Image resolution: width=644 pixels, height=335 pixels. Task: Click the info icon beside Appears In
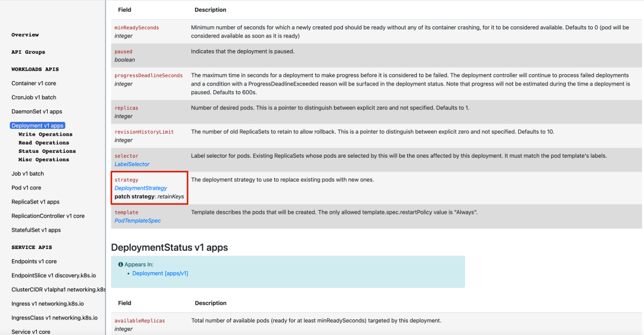(120, 265)
